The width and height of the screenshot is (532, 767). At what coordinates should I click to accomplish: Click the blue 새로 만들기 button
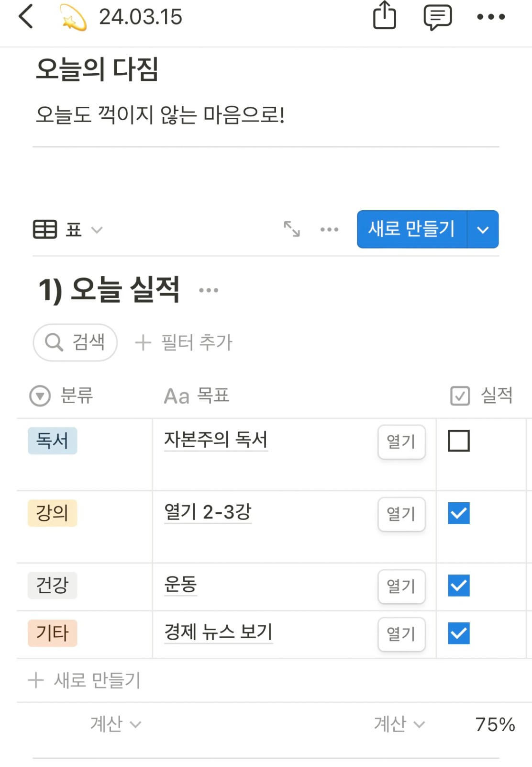pyautogui.click(x=412, y=229)
